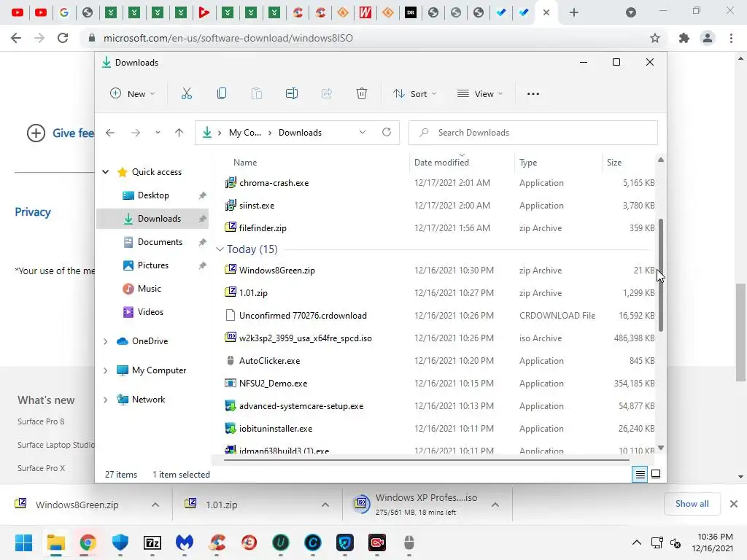Open Malwarebytes from the taskbar
This screenshot has height=560, width=747.
tap(185, 542)
